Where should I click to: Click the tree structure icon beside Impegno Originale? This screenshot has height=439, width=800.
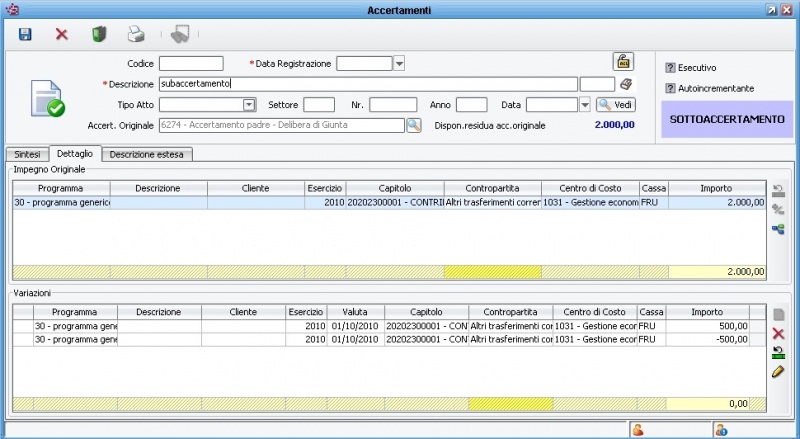778,229
